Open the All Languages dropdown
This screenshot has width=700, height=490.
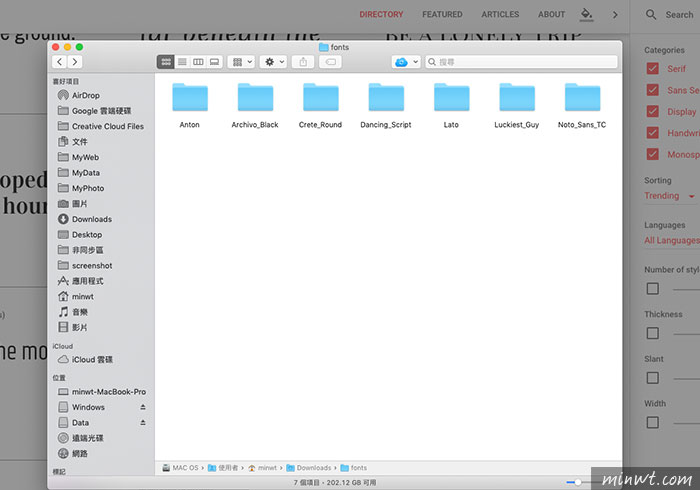(672, 241)
